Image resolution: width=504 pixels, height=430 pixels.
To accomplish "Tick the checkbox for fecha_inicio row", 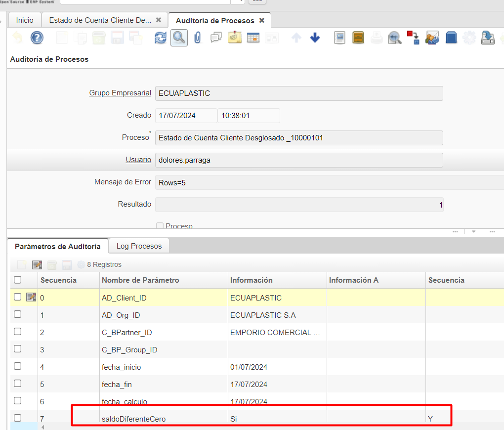I will click(x=18, y=366).
